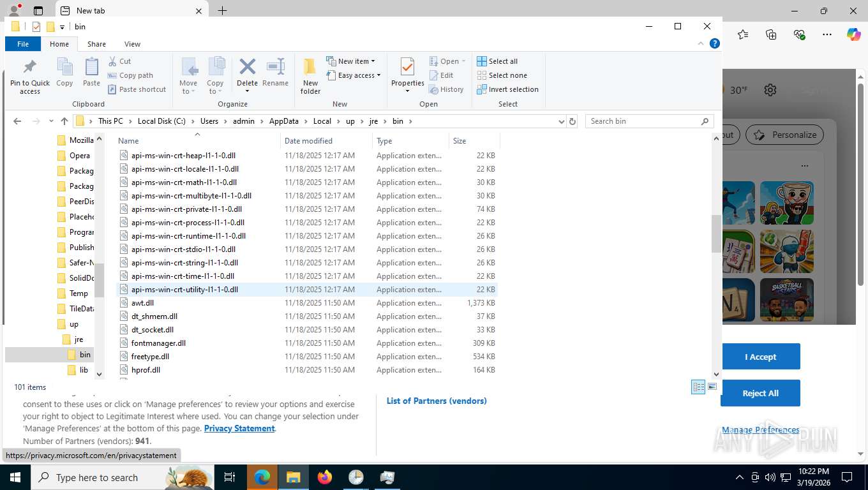The height and width of the screenshot is (490, 868).
Task: Open Temp folder in tree
Action: click(79, 293)
